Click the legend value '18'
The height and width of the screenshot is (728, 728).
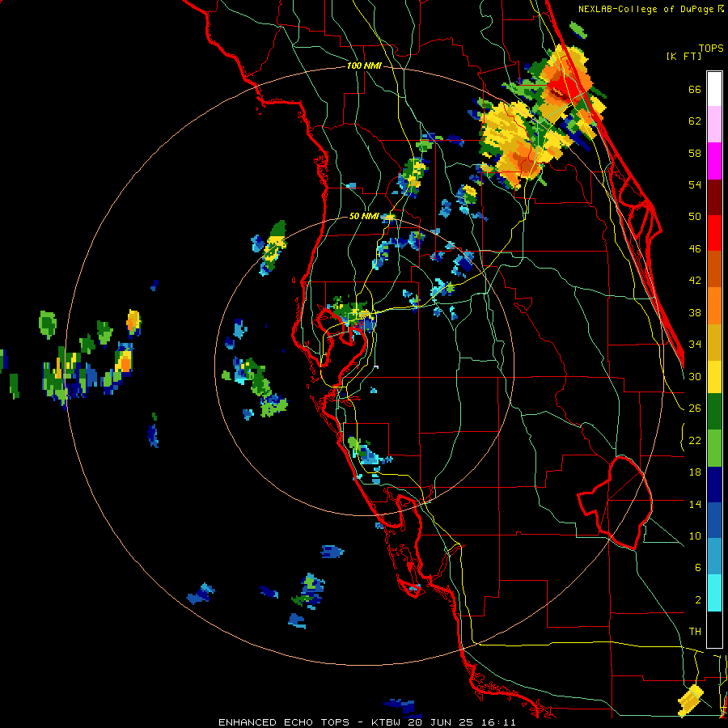coord(695,472)
